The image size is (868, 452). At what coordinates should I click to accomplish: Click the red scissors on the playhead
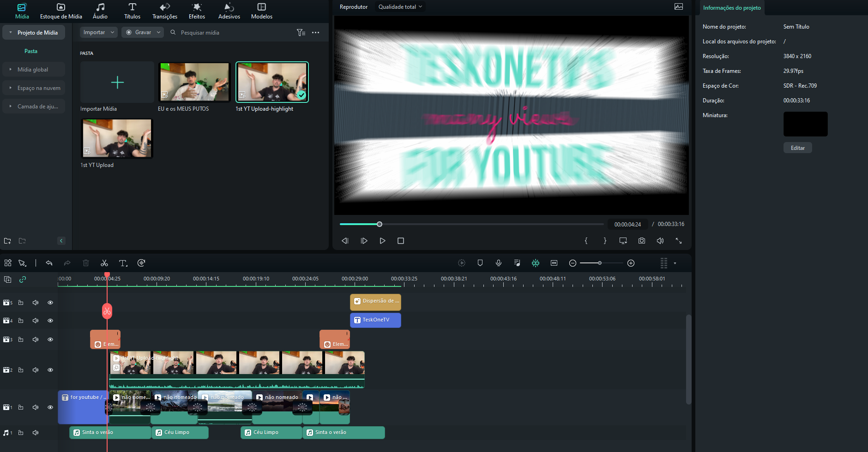click(x=107, y=311)
